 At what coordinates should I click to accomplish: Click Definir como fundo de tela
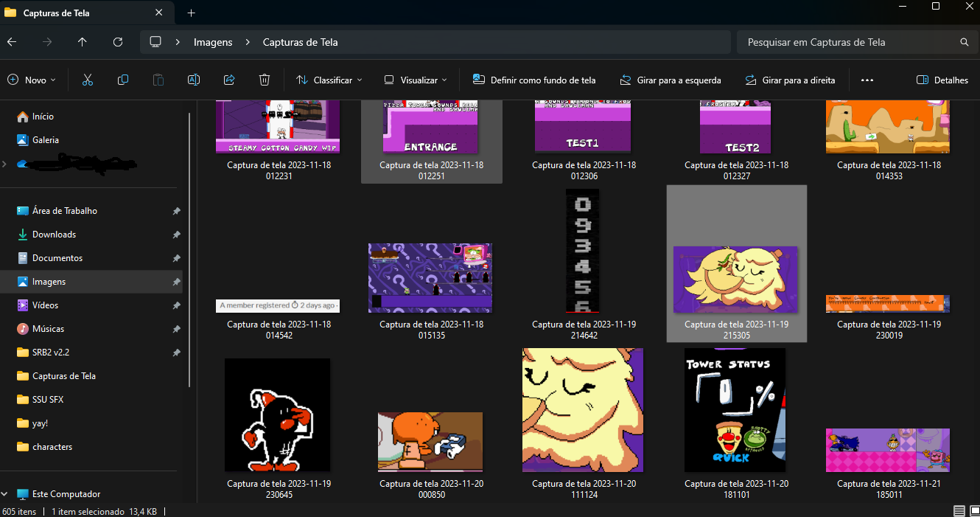(x=534, y=80)
